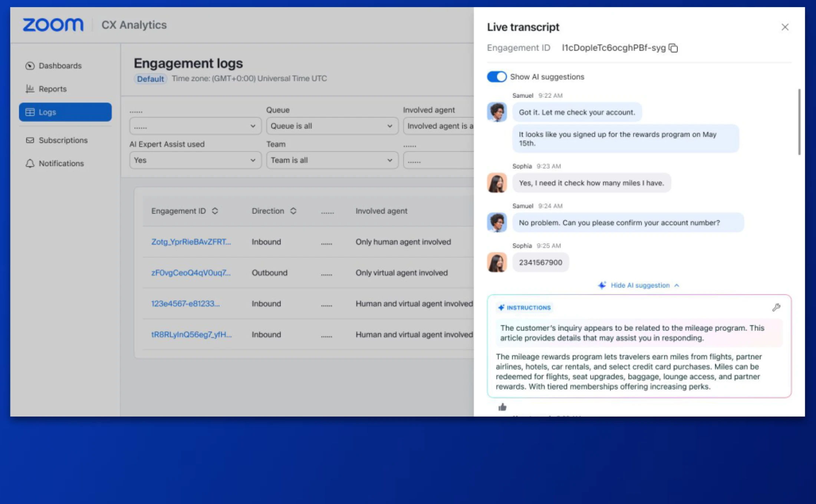816x504 pixels.
Task: Open the unlabeled dropdown right of Team
Action: 438,161
